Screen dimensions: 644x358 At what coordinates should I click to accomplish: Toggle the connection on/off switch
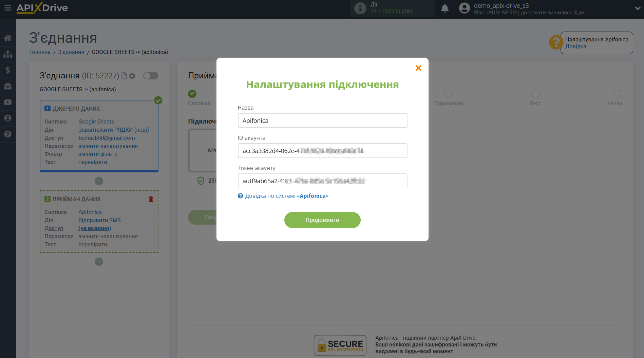[151, 76]
